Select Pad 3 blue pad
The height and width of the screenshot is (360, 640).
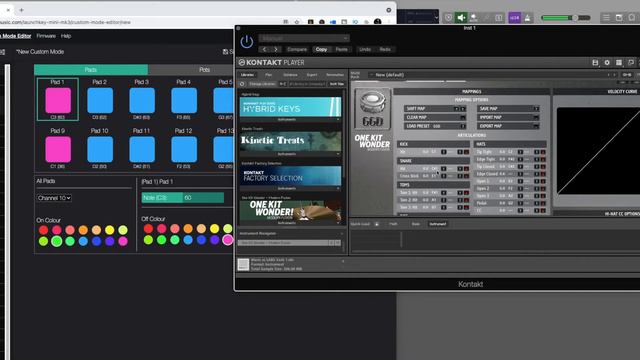point(142,100)
